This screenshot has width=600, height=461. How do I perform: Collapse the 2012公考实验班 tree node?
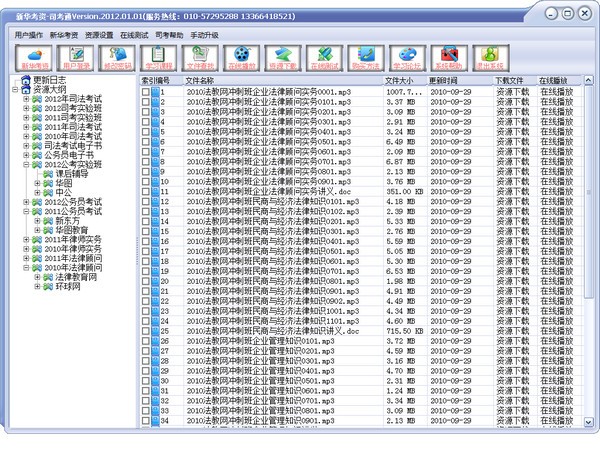tap(26, 164)
